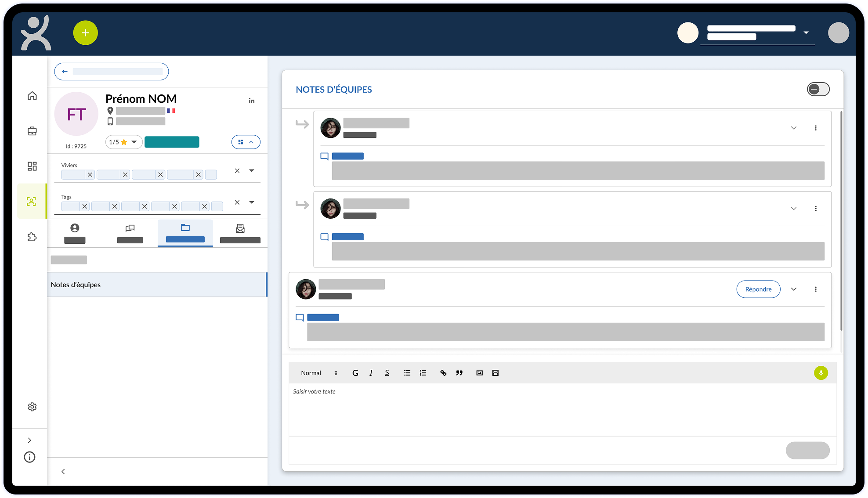This screenshot has height=498, width=868.
Task: Click the info icon at sidebar bottom
Action: click(x=29, y=457)
